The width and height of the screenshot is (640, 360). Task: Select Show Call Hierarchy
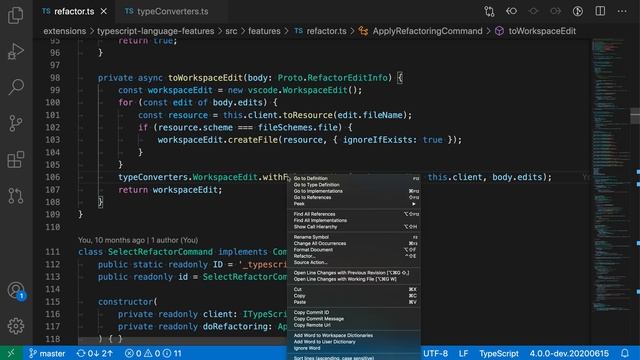pos(354,227)
